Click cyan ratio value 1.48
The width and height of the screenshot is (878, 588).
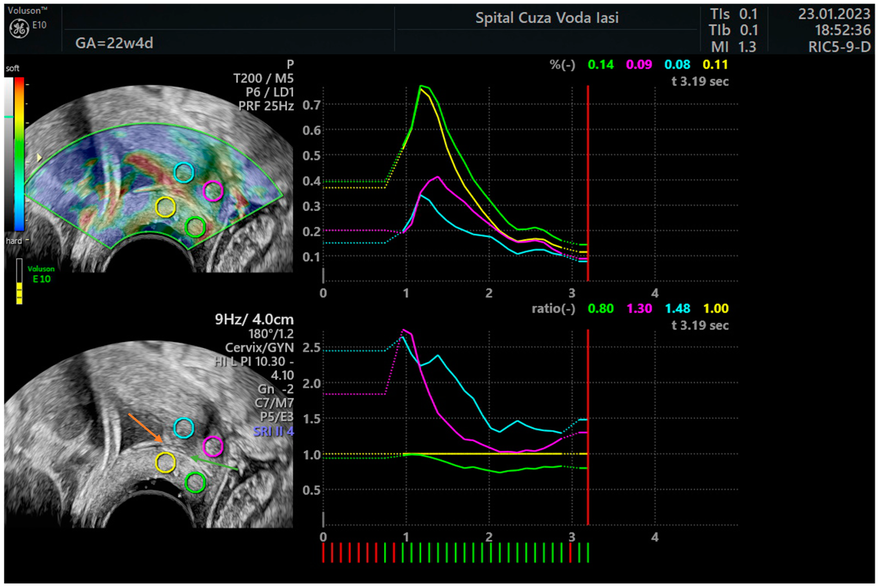pos(677,308)
